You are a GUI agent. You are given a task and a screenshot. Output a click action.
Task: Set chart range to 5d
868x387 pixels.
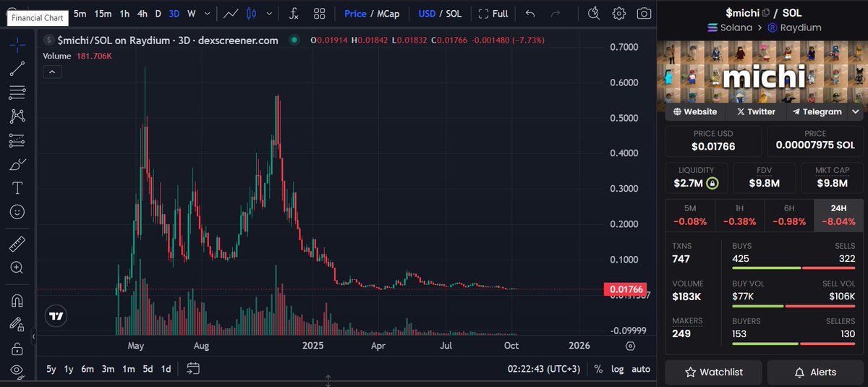click(148, 369)
